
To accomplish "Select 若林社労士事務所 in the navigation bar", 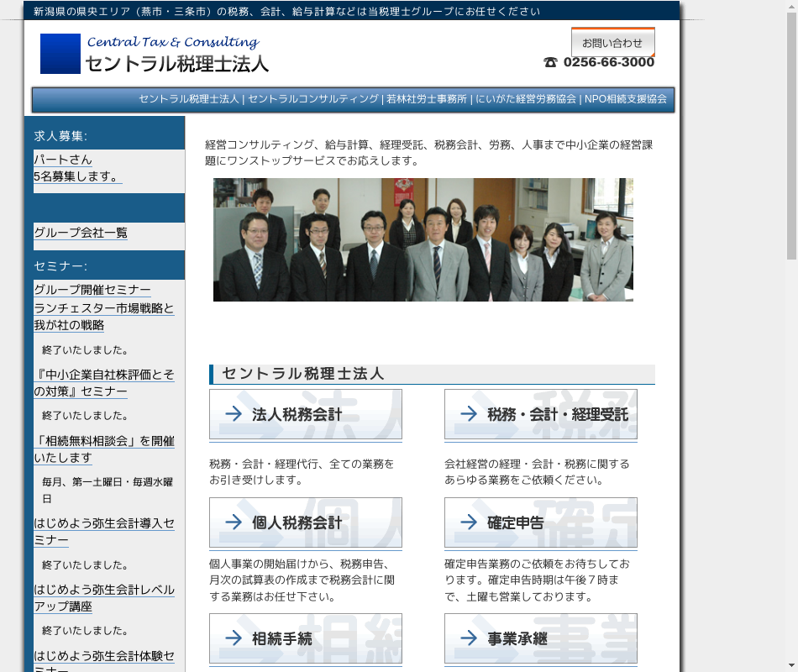I will 426,99.
